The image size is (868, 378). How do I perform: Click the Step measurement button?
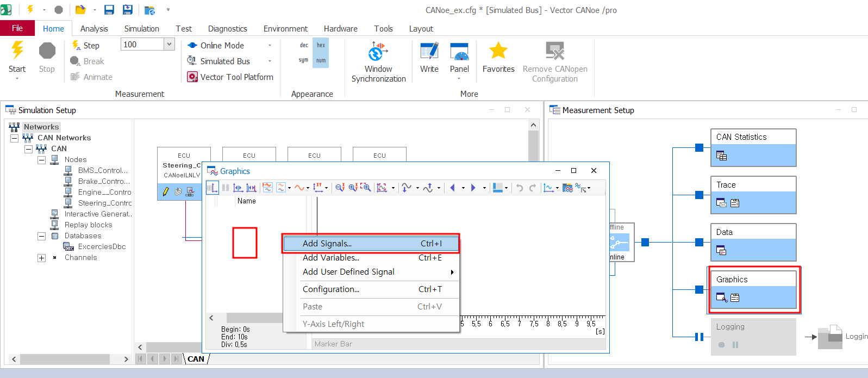pyautogui.click(x=85, y=45)
